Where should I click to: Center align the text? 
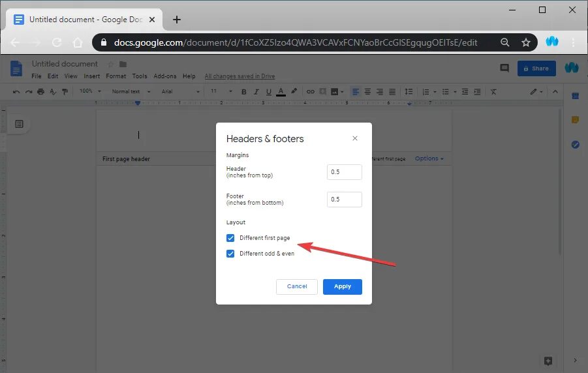367,92
